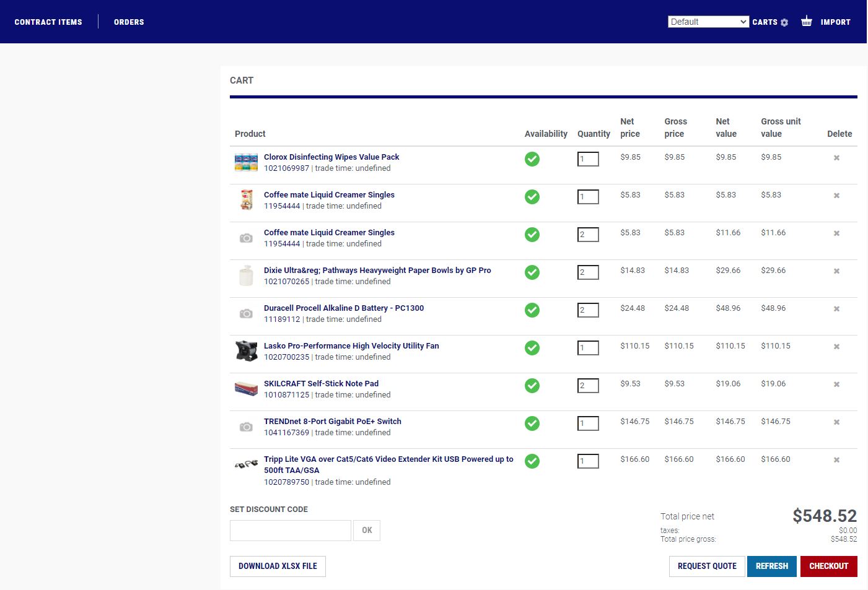Apply discount code with OK button
Viewport: 868px width, 590px height.
tap(367, 531)
